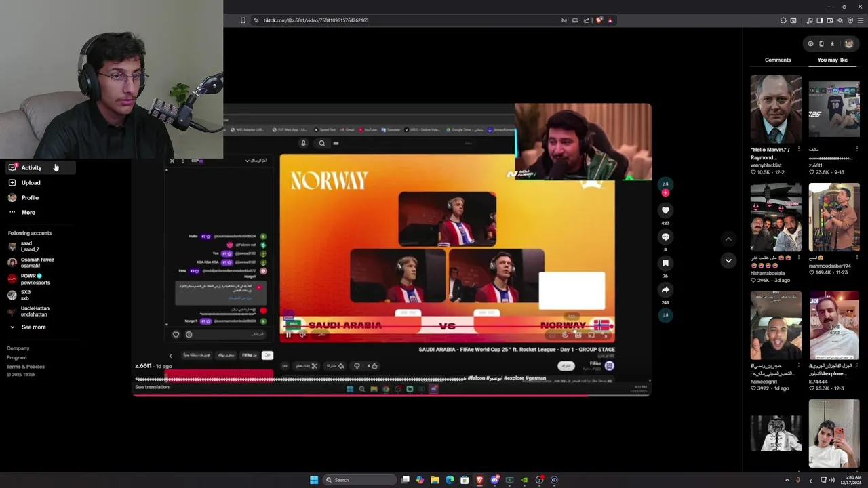Play hishamaboelala recommended video thumbnail
868x488 pixels.
[776, 218]
